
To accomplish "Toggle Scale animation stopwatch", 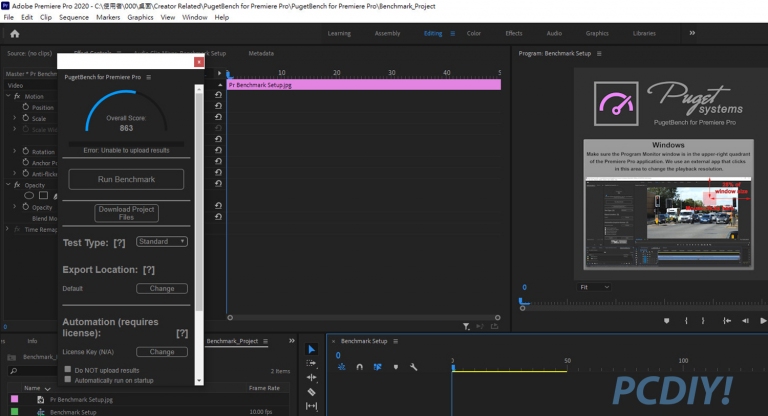I will (x=25, y=118).
